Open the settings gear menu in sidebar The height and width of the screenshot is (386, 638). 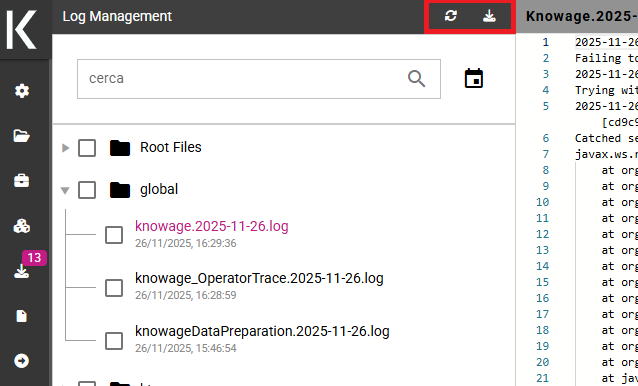pyautogui.click(x=22, y=91)
